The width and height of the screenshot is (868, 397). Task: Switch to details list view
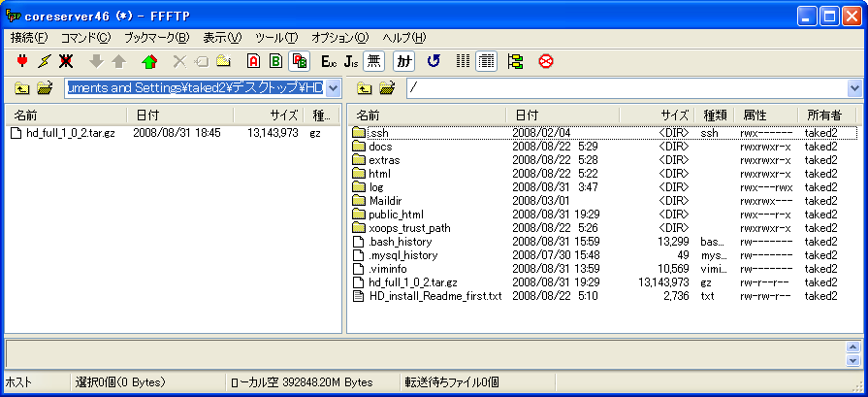486,61
